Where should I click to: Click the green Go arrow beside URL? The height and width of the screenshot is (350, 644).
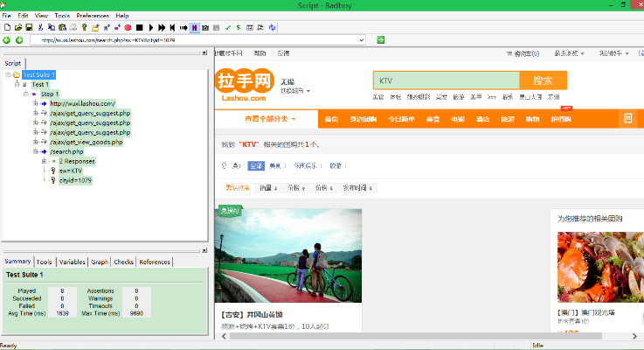point(381,39)
